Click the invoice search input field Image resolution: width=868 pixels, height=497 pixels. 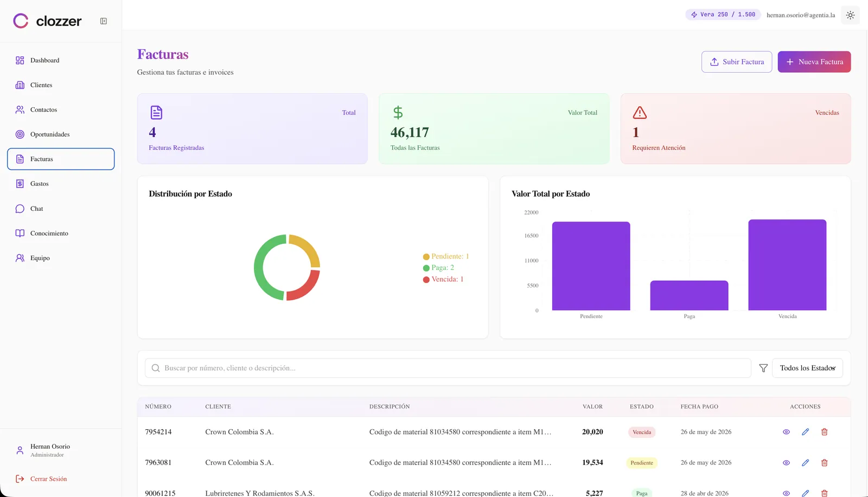click(448, 368)
